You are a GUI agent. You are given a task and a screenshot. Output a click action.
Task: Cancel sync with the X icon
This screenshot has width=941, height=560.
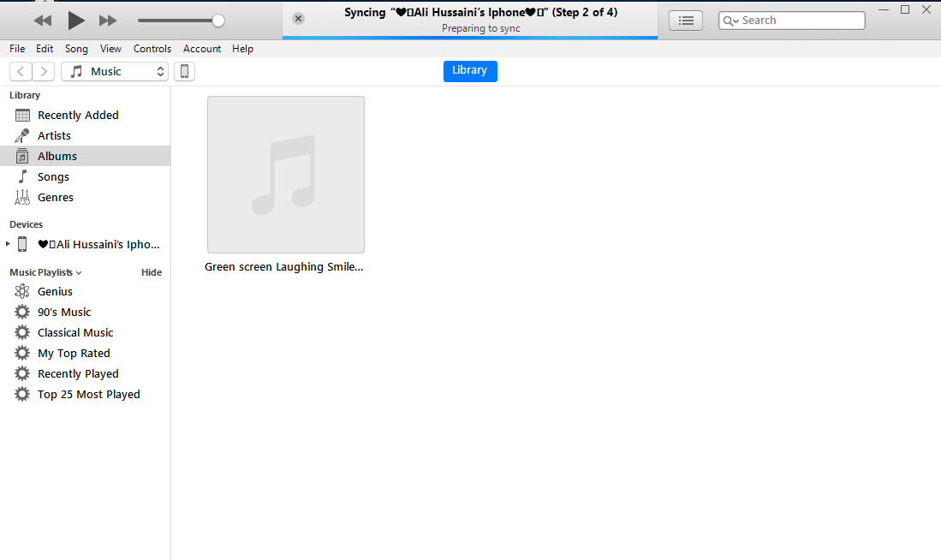tap(298, 19)
